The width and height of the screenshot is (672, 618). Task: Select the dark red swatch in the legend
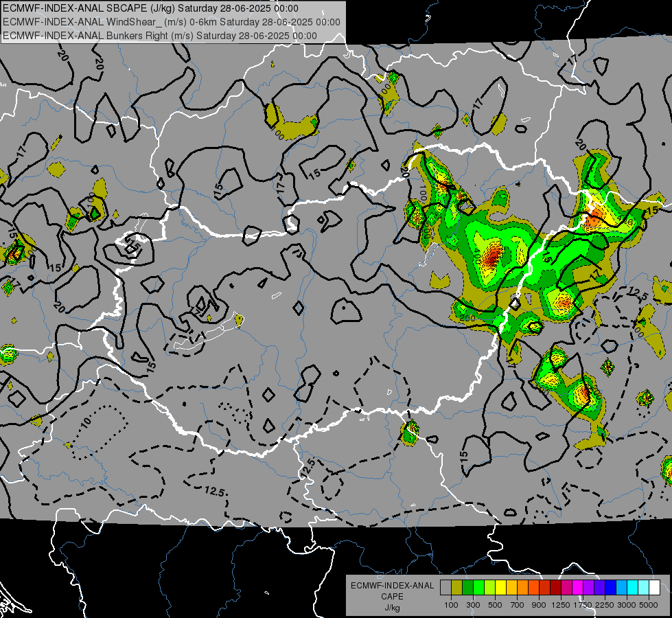point(556,588)
